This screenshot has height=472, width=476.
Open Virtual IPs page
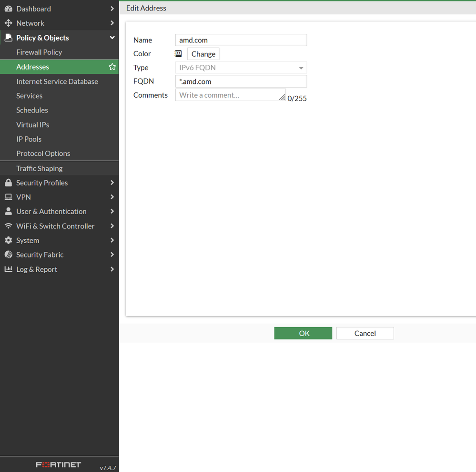(x=59, y=124)
